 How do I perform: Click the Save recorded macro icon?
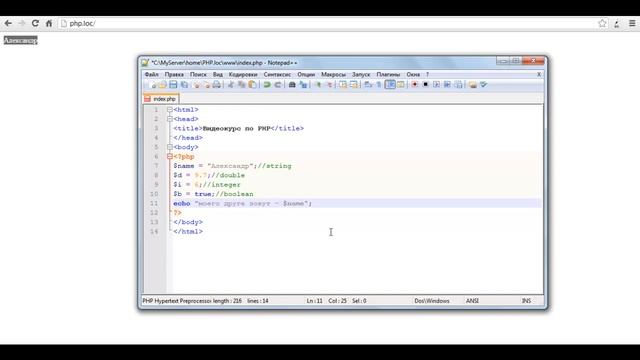pos(458,84)
